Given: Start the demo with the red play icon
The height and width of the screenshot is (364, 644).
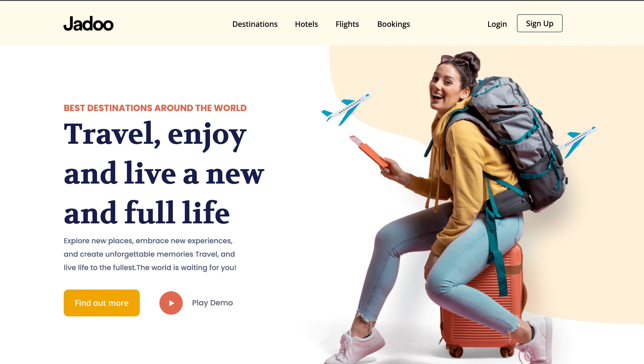Looking at the screenshot, I should click(171, 303).
